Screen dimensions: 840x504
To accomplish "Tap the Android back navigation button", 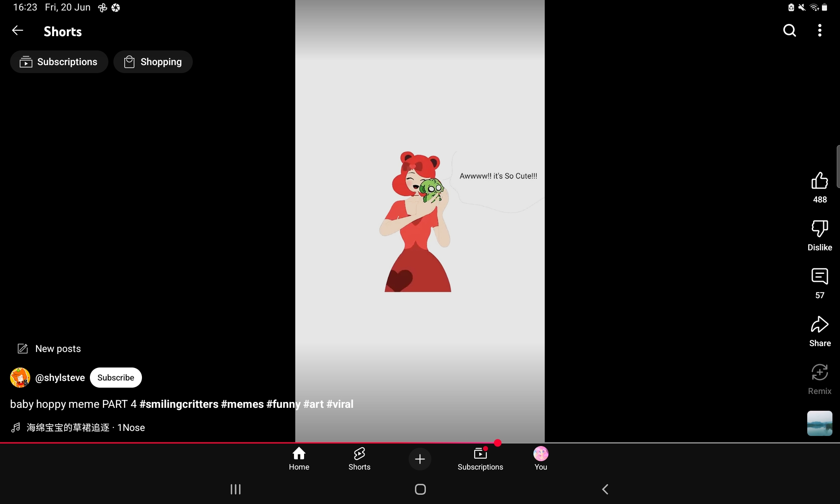I will pyautogui.click(x=605, y=489).
